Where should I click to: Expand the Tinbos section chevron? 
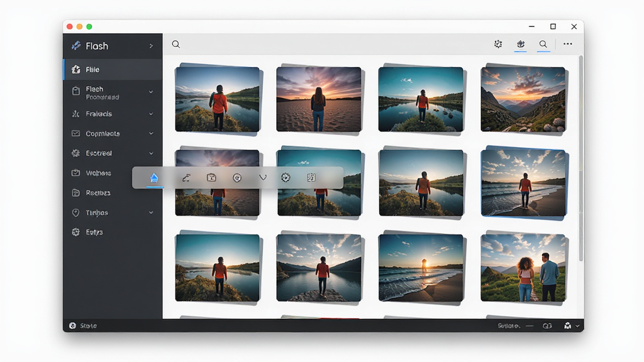coord(151,212)
